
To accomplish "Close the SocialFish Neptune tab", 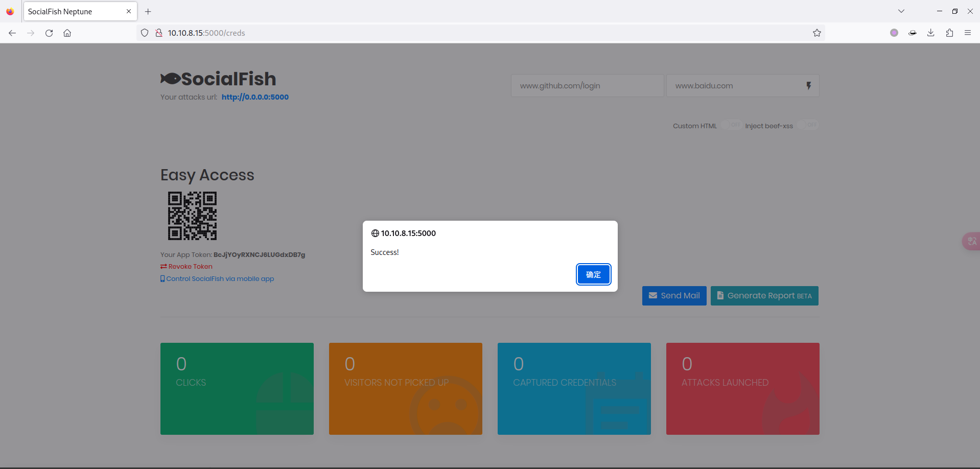I will [129, 11].
